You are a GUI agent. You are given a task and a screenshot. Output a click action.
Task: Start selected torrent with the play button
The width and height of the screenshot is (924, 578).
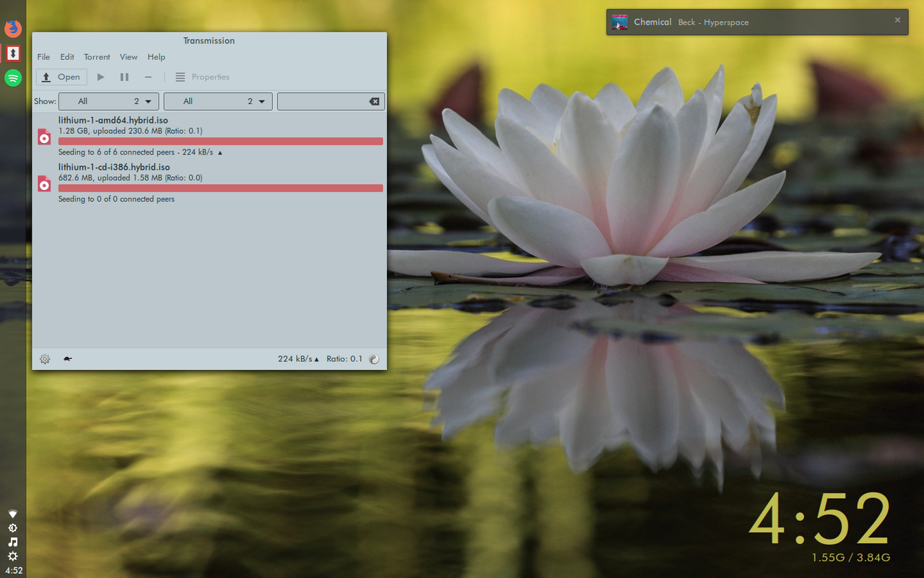coord(101,77)
